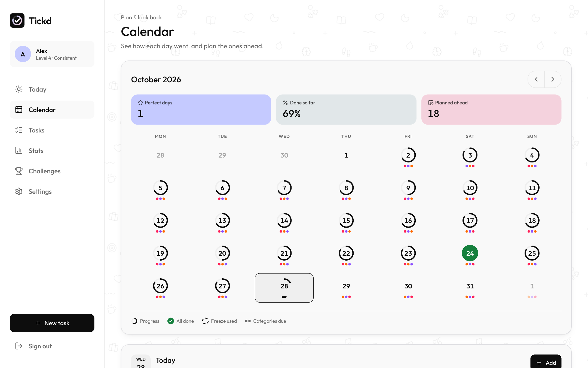588x368 pixels.
Task: Click the Tasks checklist icon
Action: pos(19,130)
